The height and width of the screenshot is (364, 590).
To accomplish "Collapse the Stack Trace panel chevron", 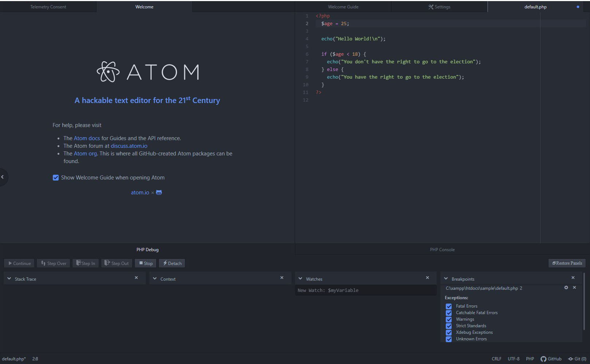I will click(9, 278).
